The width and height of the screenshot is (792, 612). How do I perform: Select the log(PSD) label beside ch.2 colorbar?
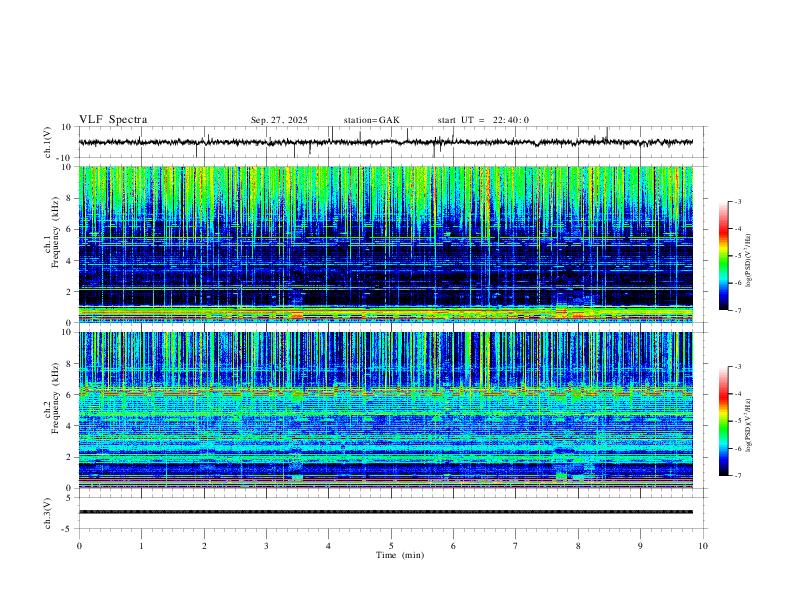pos(749,426)
